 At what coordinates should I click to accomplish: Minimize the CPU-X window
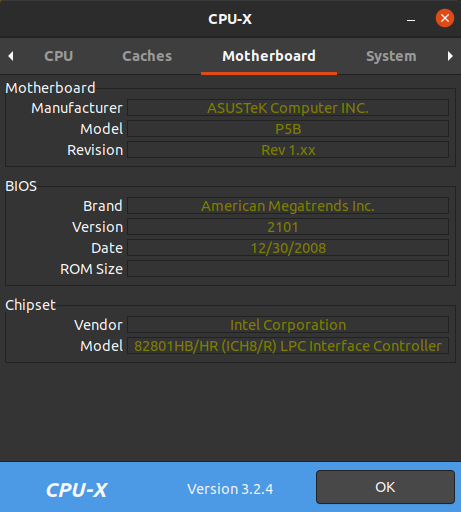coord(411,19)
